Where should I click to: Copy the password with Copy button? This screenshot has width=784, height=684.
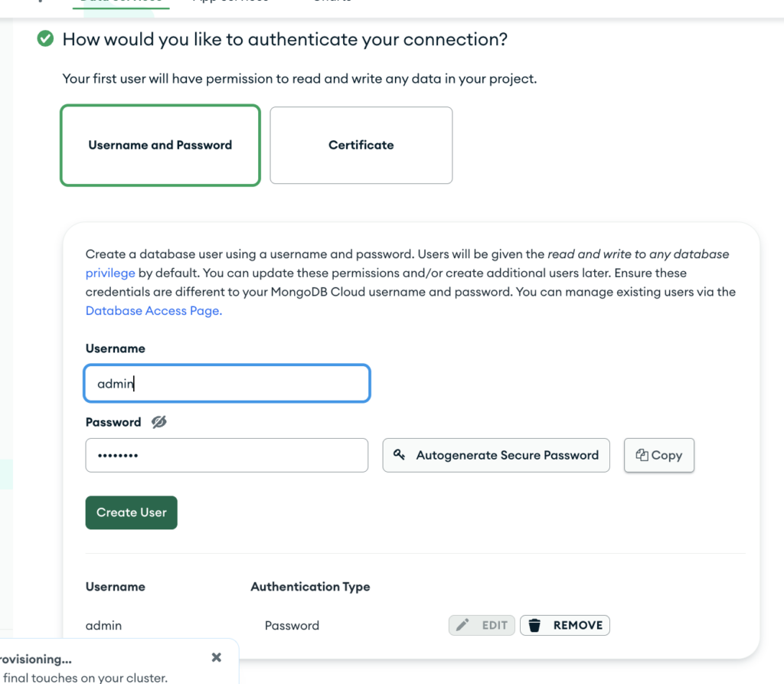[x=659, y=455]
